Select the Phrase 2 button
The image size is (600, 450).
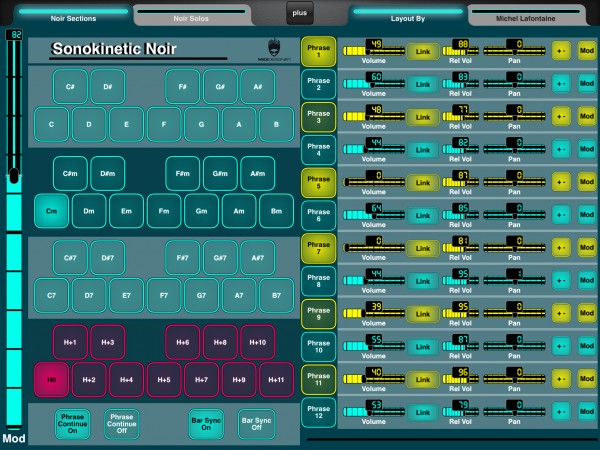click(318, 84)
